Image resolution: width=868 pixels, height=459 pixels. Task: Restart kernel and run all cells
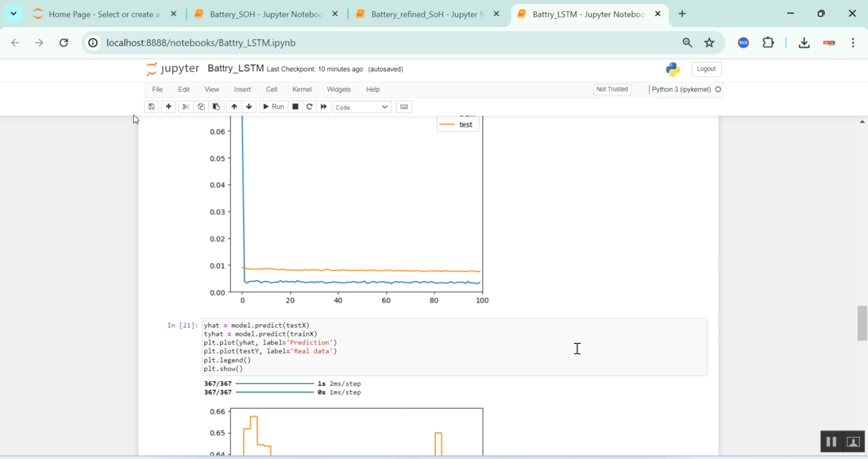click(x=324, y=107)
